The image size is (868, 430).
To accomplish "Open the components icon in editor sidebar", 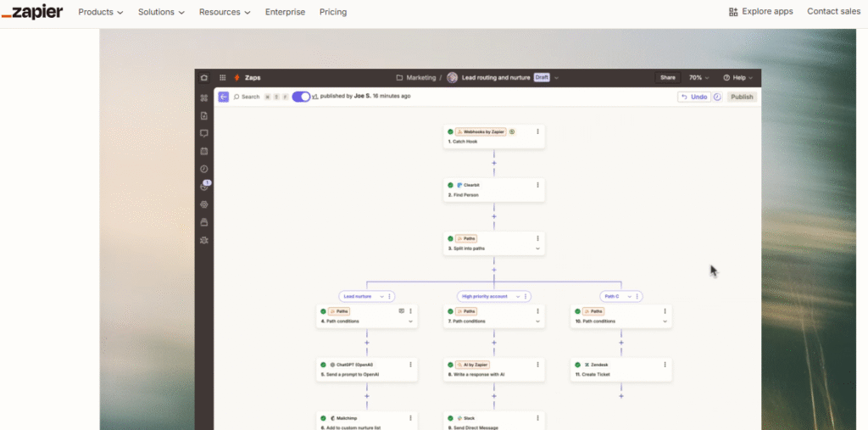I will point(204,98).
